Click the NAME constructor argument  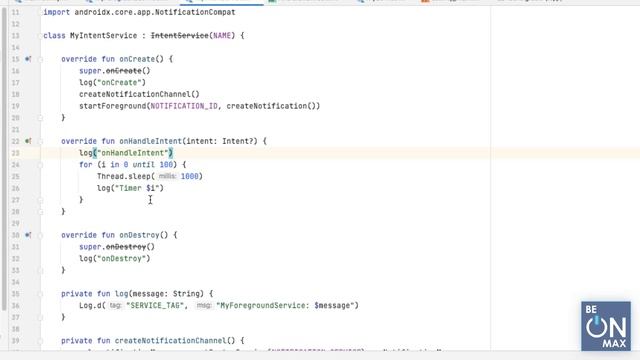222,36
